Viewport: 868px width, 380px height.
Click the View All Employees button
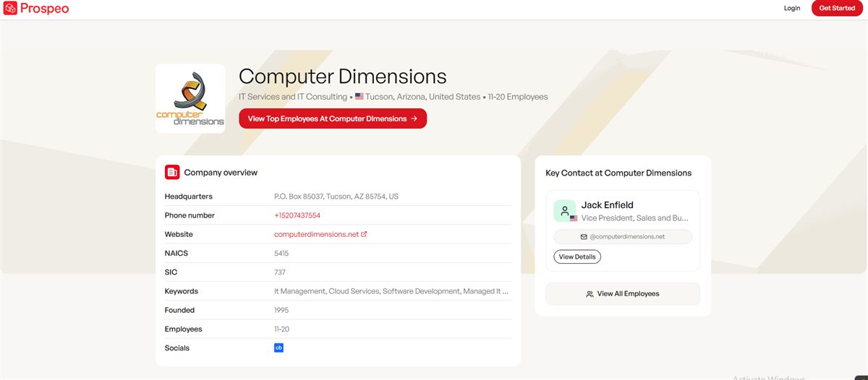(623, 294)
